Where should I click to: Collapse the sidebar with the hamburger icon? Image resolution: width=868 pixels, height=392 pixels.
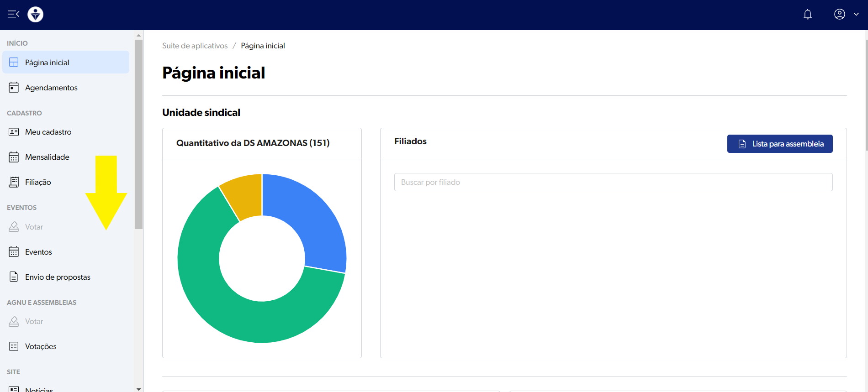(x=13, y=14)
